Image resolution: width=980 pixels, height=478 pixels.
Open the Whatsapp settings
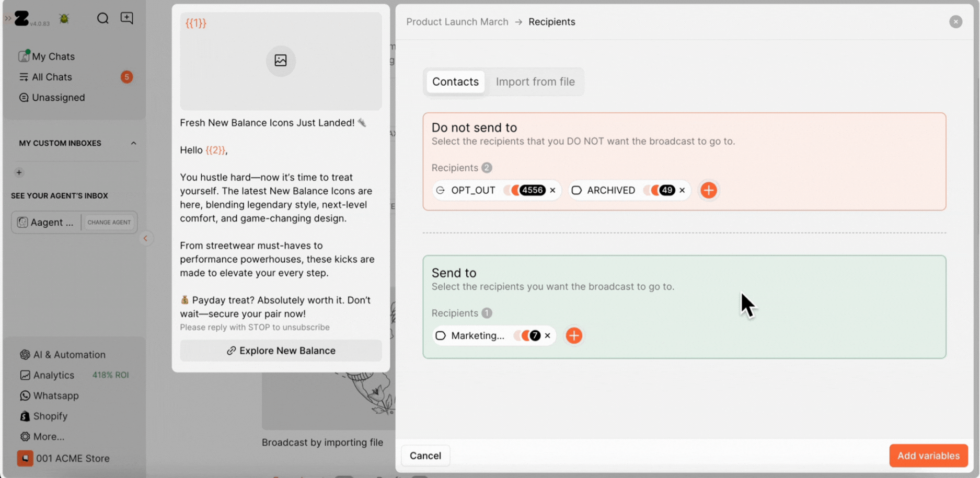click(49, 395)
